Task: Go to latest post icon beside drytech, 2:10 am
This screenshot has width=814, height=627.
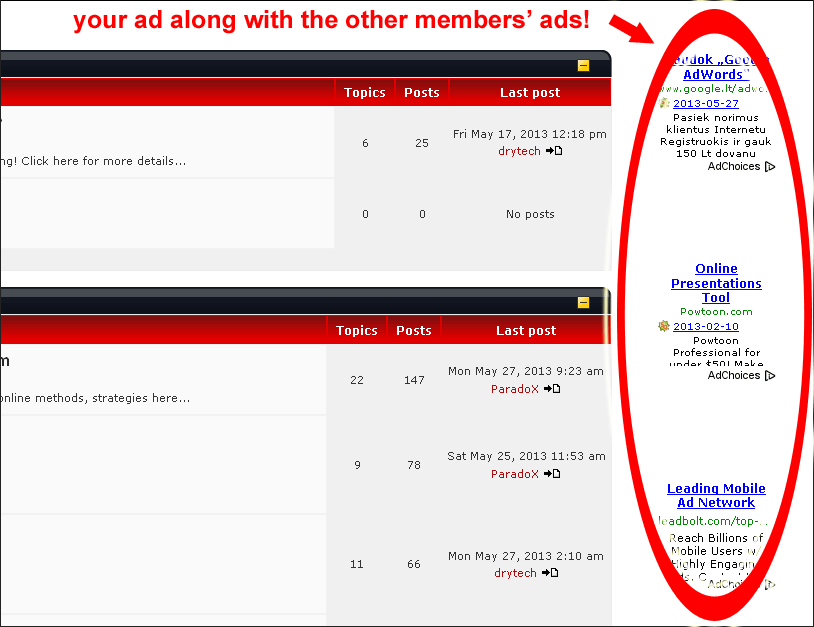Action: tap(550, 573)
